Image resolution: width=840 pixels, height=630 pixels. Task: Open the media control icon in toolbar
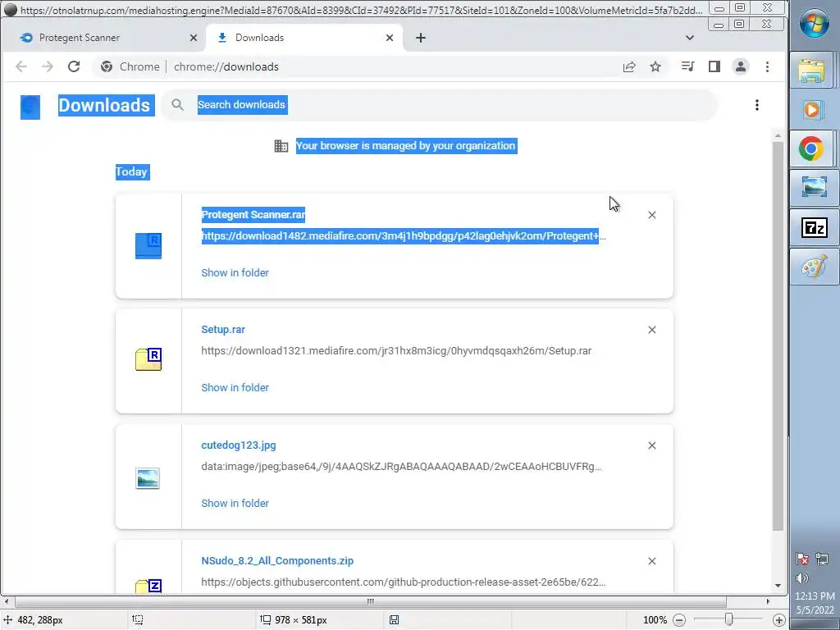coord(687,66)
